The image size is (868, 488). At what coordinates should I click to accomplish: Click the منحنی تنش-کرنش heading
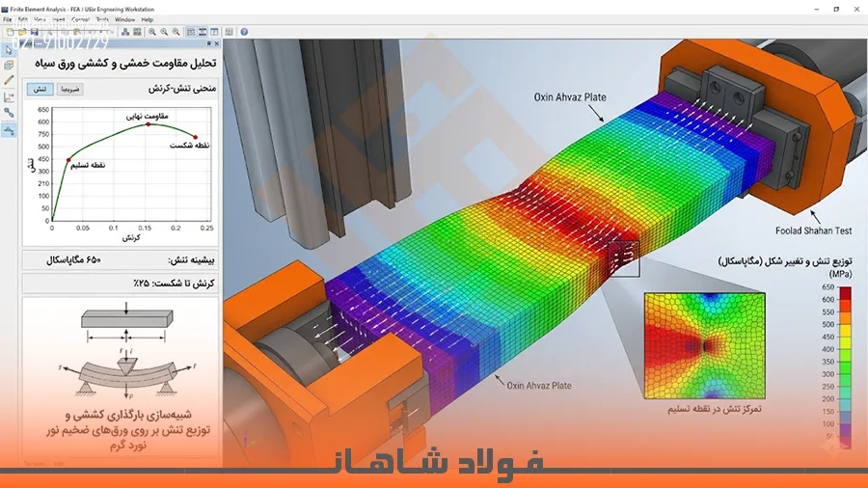(182, 89)
